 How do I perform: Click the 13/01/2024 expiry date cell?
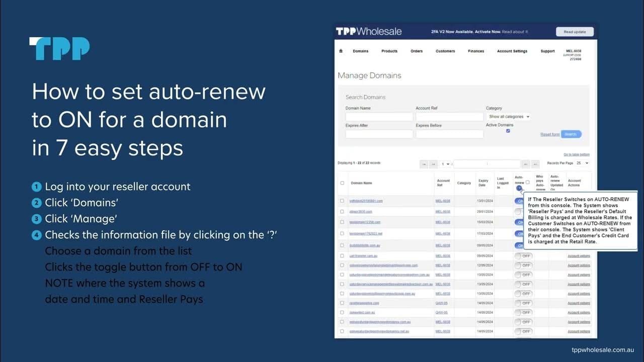click(484, 201)
